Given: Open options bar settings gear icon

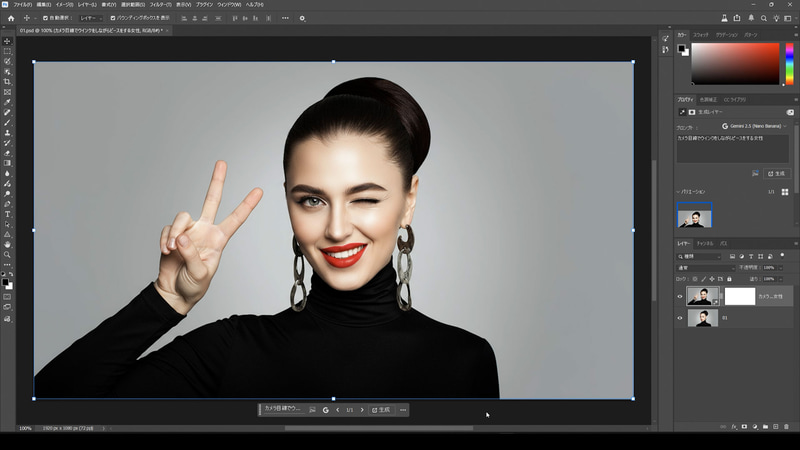Looking at the screenshot, I should click(302, 18).
